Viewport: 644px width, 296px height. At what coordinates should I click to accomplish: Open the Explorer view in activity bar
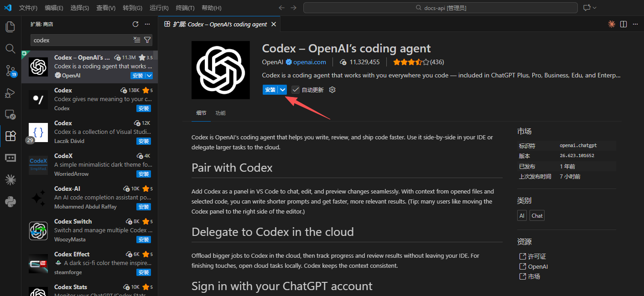pos(10,26)
